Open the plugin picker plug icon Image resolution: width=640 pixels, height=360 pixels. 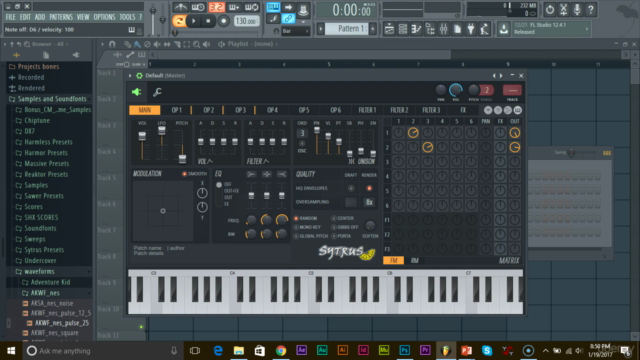pos(471,29)
